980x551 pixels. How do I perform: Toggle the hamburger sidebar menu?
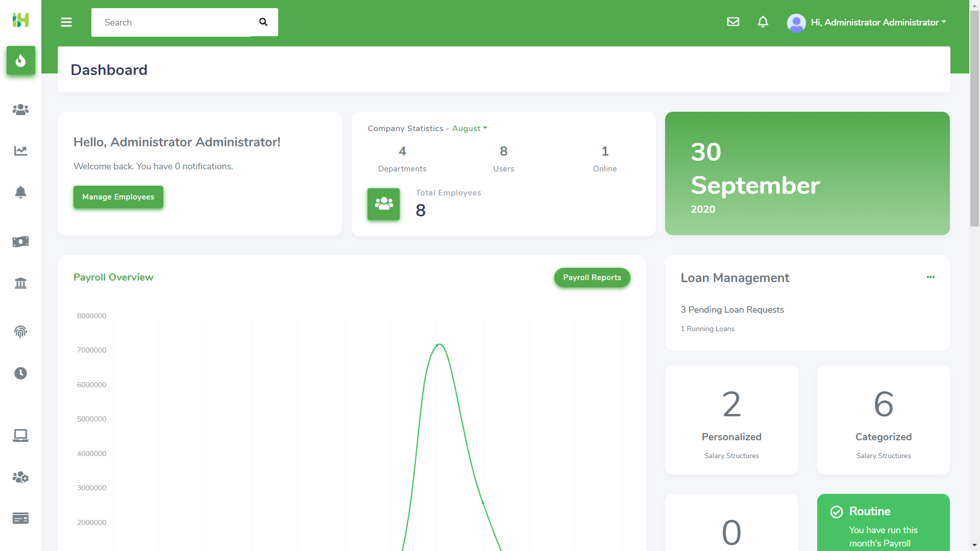click(x=66, y=22)
